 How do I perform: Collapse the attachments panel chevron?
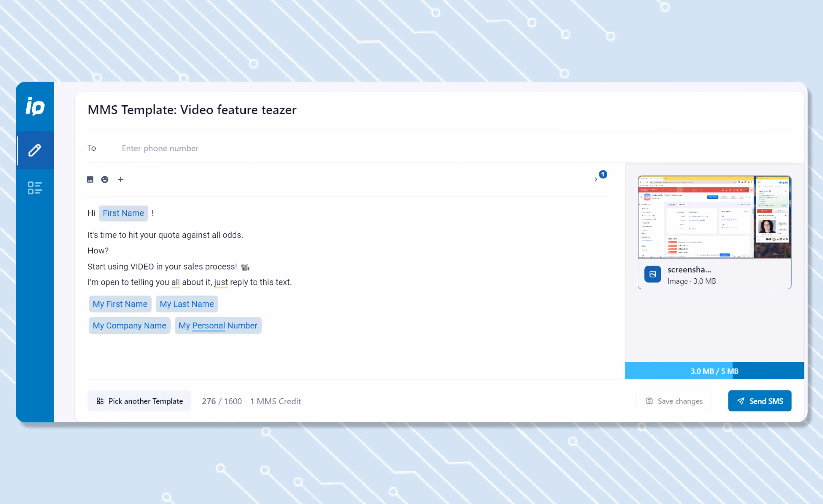[x=596, y=179]
